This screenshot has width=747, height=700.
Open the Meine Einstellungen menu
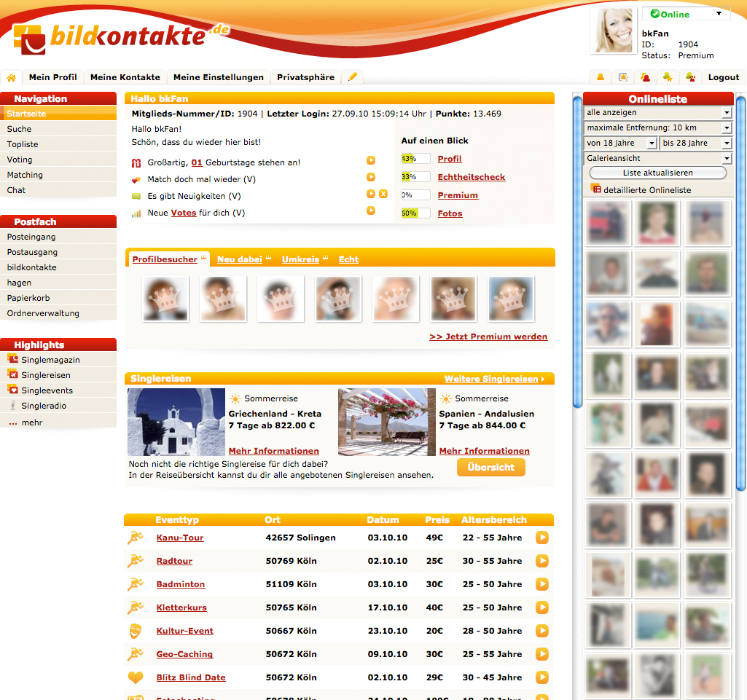[219, 77]
